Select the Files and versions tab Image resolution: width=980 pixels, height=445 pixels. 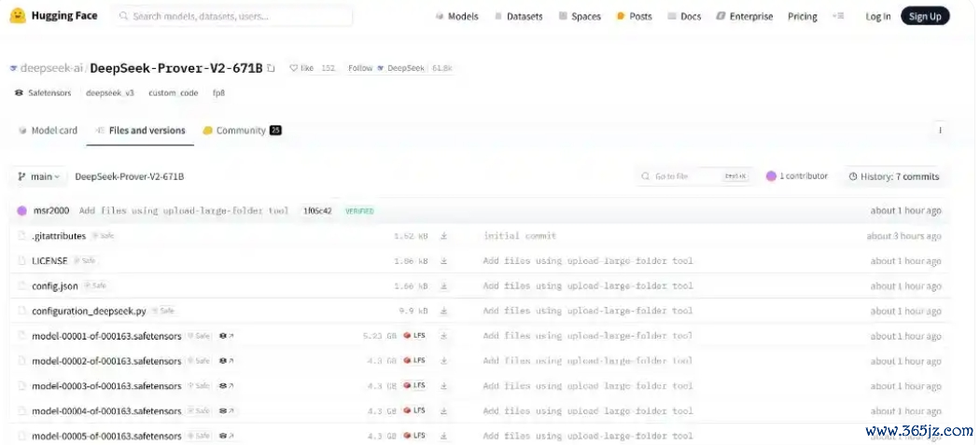(x=140, y=131)
